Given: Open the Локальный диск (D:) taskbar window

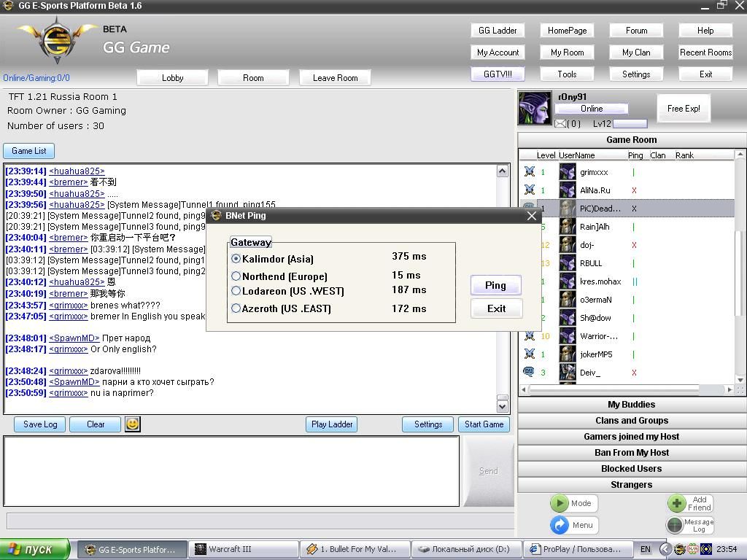Looking at the screenshot, I should point(467,549).
